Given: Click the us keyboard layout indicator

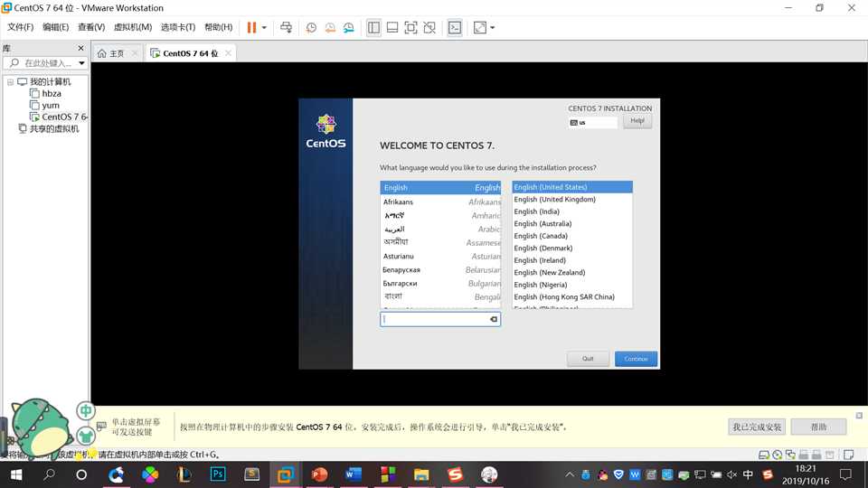Looking at the screenshot, I should pos(593,123).
